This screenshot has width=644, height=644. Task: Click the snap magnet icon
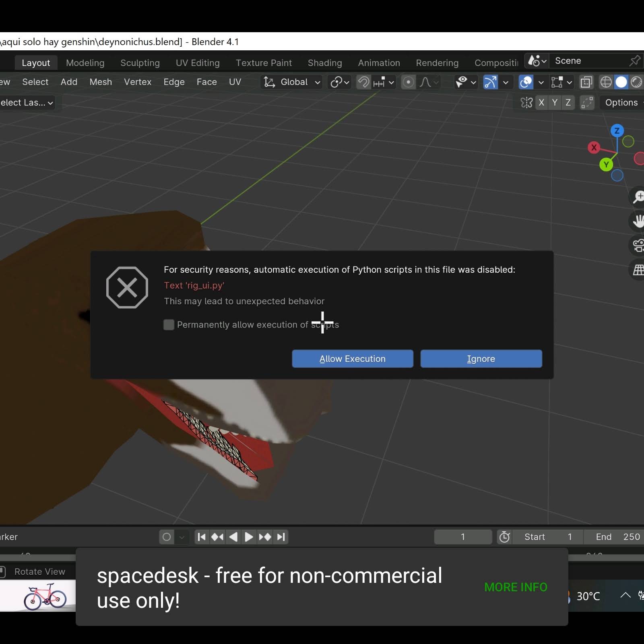[x=363, y=82]
